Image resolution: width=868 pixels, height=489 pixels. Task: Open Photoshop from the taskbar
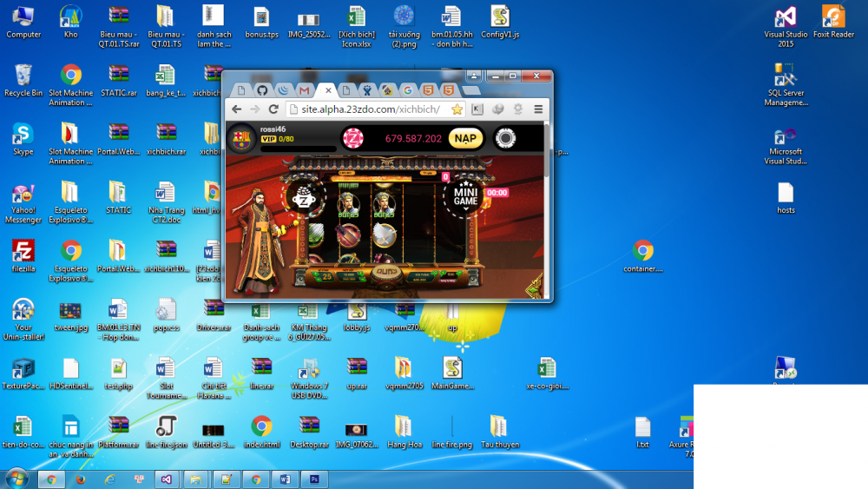click(314, 479)
